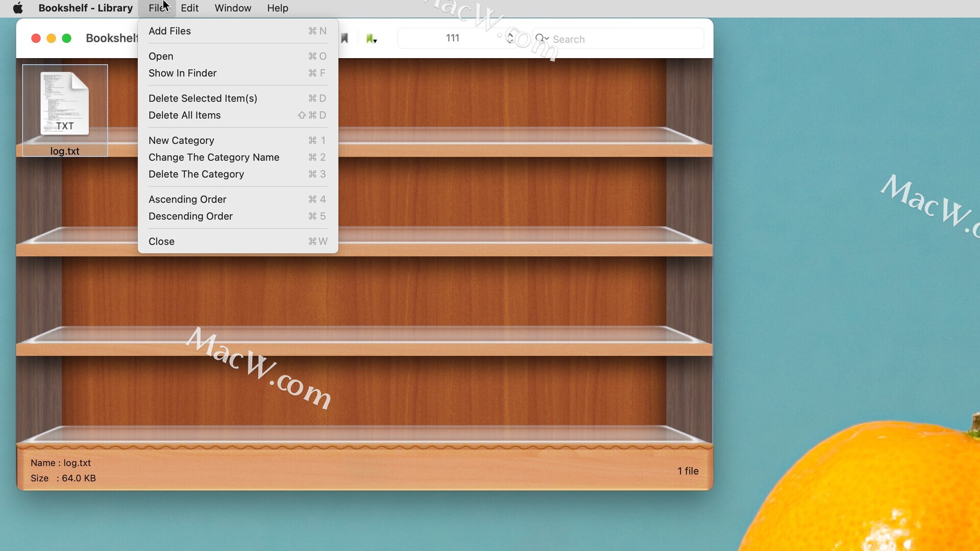Choose Delete All Items

pos(238,115)
